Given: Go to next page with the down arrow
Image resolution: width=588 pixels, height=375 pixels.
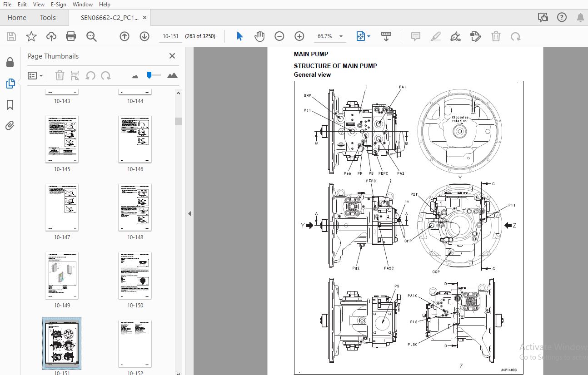Looking at the screenshot, I should tap(145, 36).
